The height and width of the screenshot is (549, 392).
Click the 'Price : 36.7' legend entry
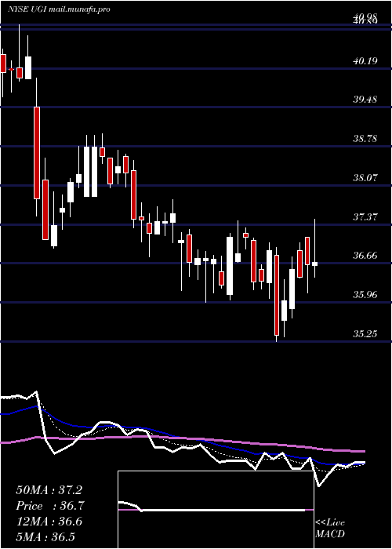pos(49,506)
